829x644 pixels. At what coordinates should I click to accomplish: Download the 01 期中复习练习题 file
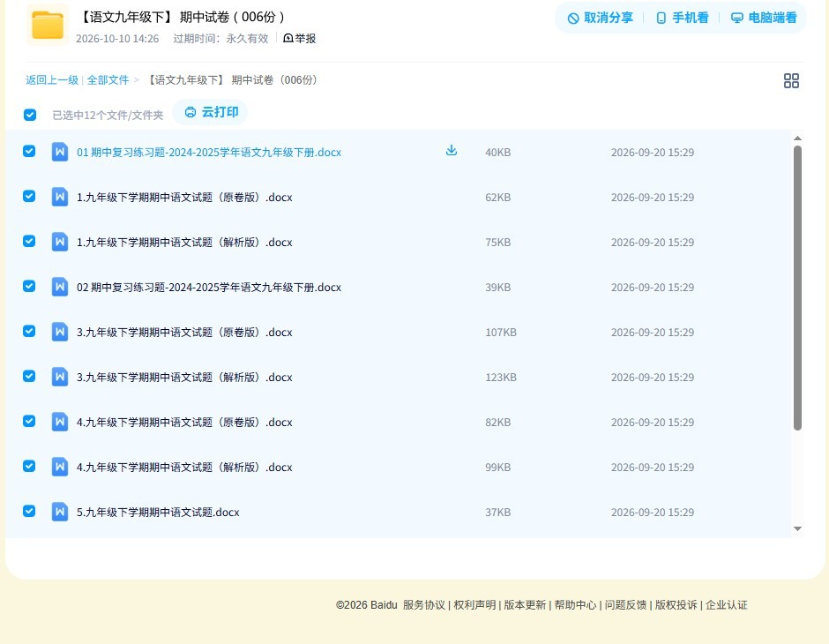(451, 151)
